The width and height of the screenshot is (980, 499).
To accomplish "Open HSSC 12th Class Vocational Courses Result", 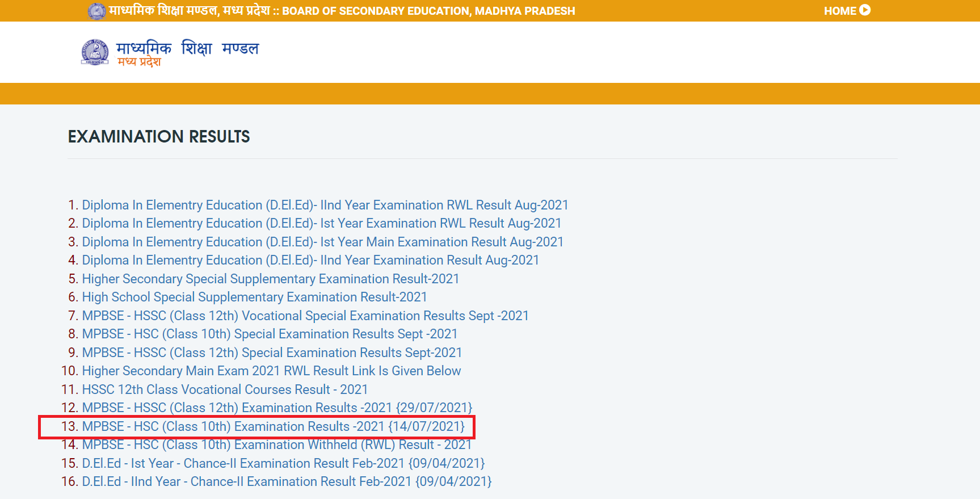I will [x=225, y=389].
